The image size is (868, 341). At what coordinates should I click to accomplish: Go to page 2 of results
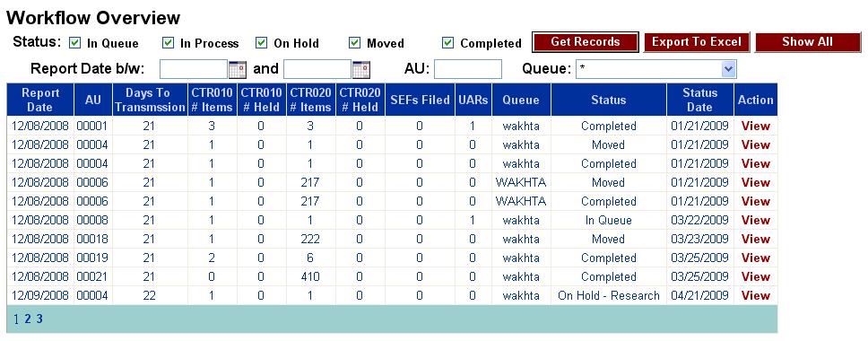28,319
